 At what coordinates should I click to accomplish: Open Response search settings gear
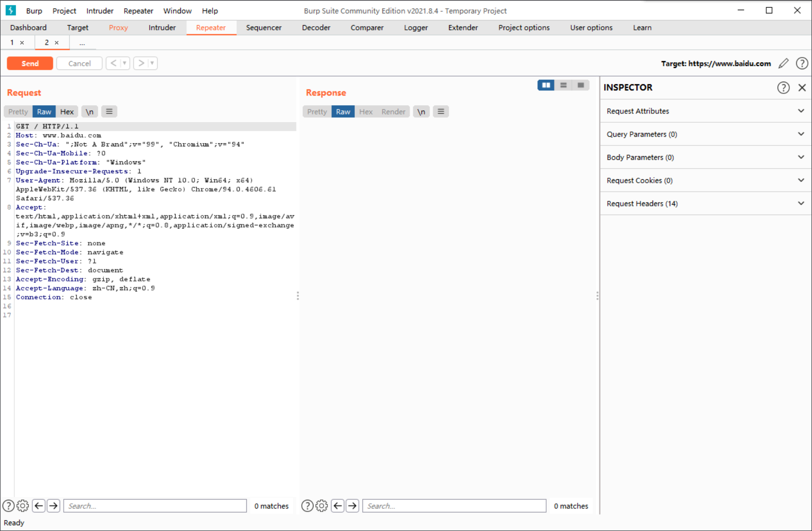321,506
